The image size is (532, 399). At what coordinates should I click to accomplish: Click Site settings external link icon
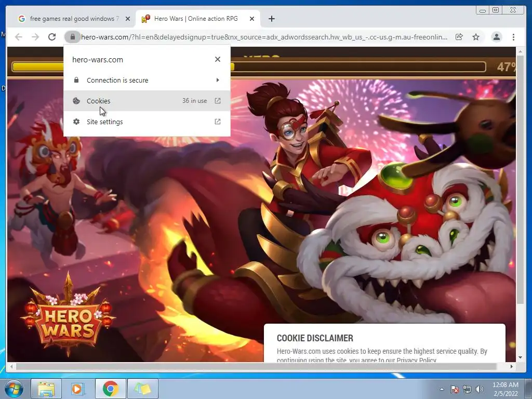click(x=218, y=122)
